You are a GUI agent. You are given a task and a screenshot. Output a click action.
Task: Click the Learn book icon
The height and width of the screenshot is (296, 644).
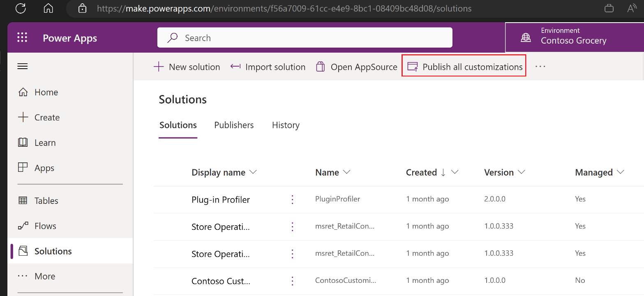[23, 143]
